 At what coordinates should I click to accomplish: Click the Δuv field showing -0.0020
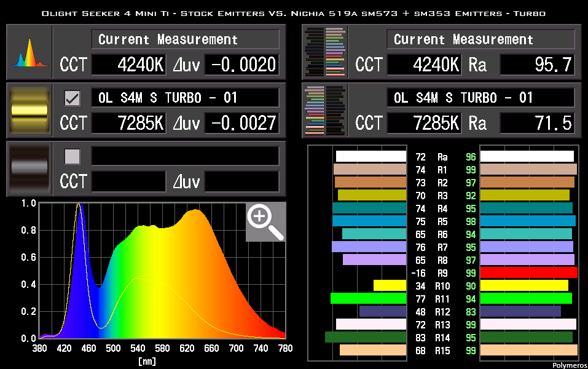(241, 65)
